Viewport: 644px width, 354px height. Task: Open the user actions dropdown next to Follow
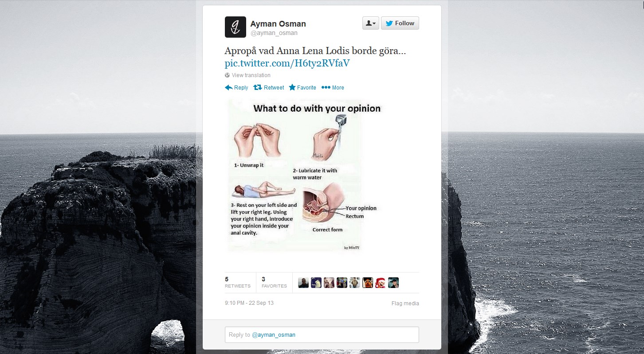pos(371,23)
